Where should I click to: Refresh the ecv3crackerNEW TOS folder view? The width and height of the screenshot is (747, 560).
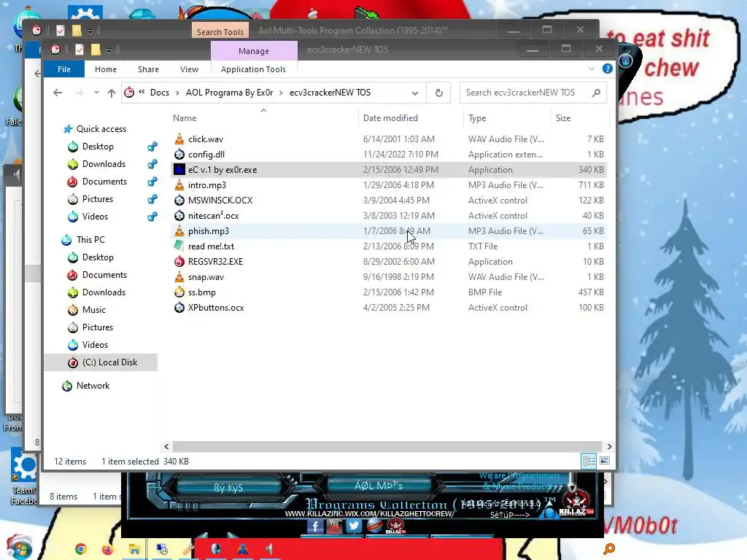tap(438, 93)
